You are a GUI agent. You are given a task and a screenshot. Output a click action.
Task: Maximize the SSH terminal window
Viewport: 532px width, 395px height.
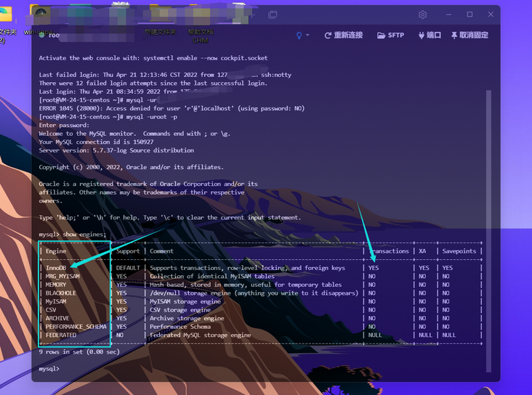click(469, 15)
